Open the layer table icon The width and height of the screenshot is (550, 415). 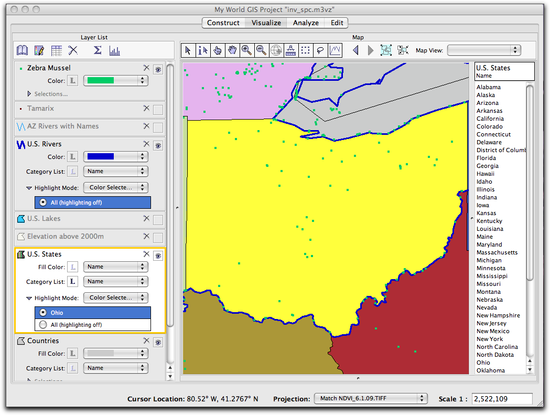click(x=56, y=51)
